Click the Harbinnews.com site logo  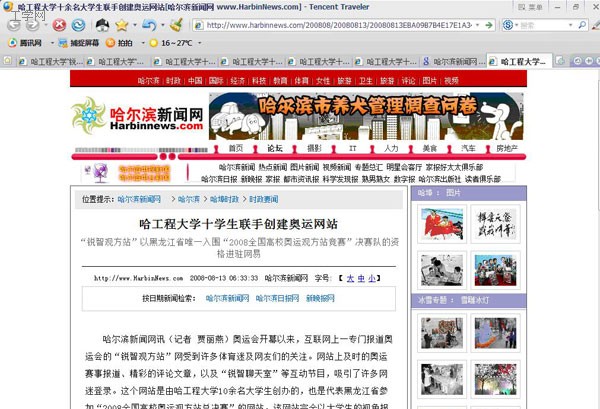coord(137,118)
